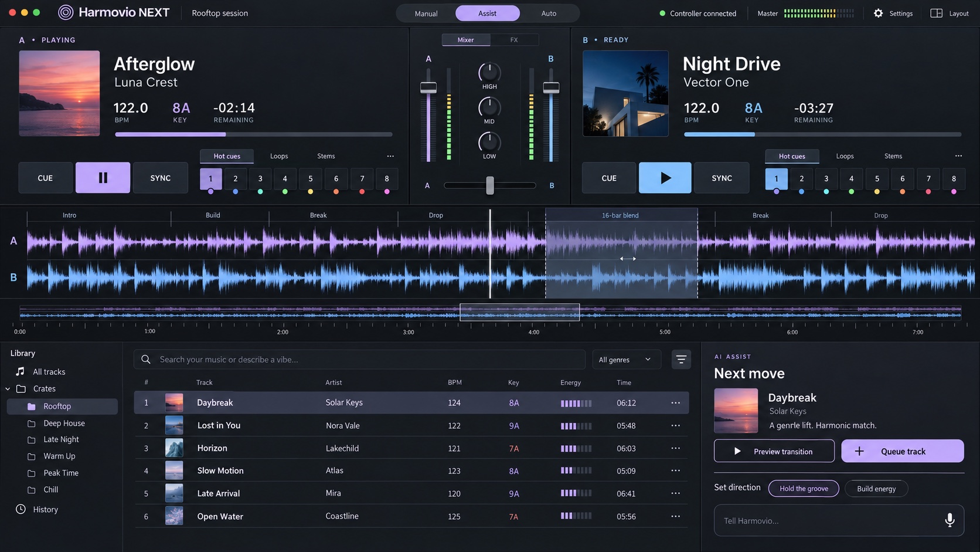Click the microphone icon in Tell Harmovio

(x=950, y=520)
